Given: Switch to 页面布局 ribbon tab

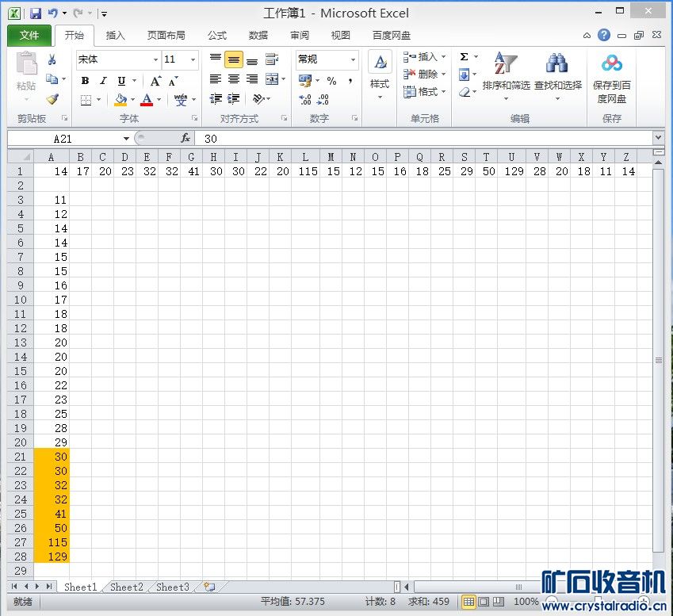Looking at the screenshot, I should [166, 35].
